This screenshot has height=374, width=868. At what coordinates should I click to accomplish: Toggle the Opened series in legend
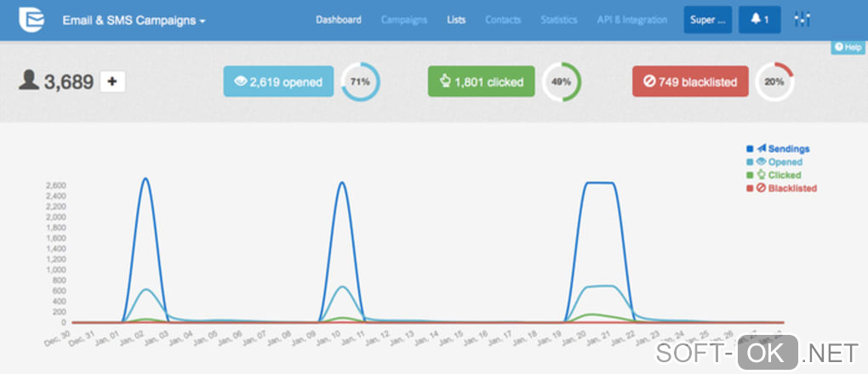tap(774, 162)
